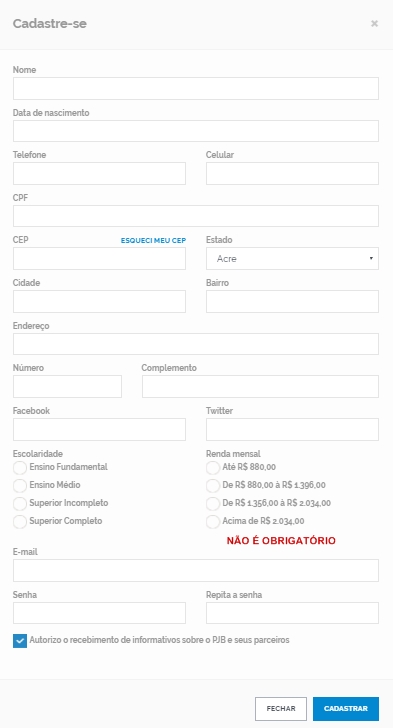The width and height of the screenshot is (393, 728).
Task: Click into the Data de nascimento field
Action: [x=196, y=131]
